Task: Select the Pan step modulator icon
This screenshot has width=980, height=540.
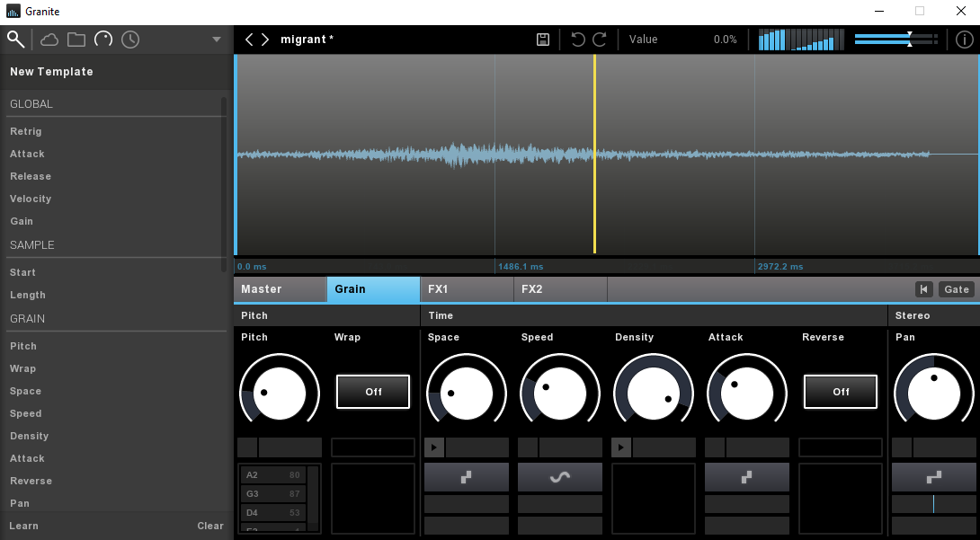Action: tap(934, 477)
